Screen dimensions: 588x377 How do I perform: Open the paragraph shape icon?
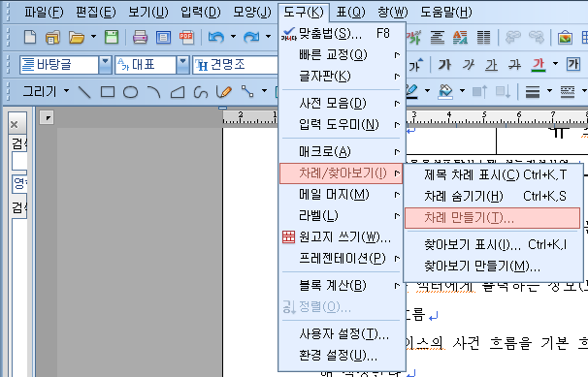[x=438, y=37]
